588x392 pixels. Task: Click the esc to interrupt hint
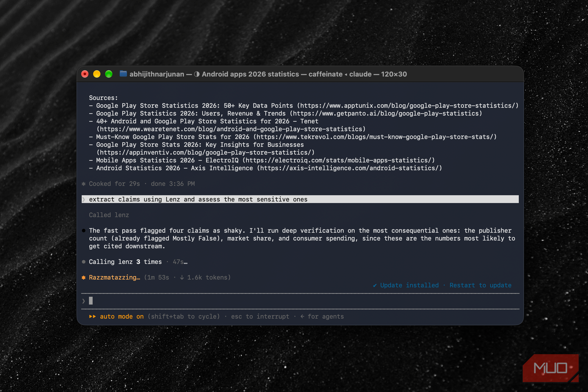tap(260, 317)
